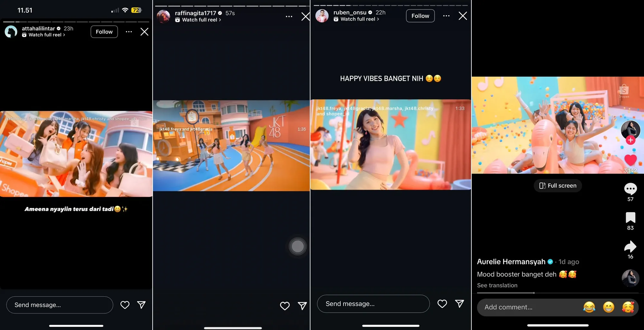Share attahalilintar's story via paper plane

pyautogui.click(x=141, y=305)
